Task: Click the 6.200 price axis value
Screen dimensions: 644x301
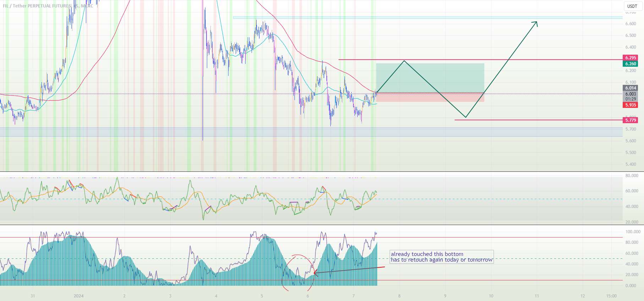Action: coord(631,71)
